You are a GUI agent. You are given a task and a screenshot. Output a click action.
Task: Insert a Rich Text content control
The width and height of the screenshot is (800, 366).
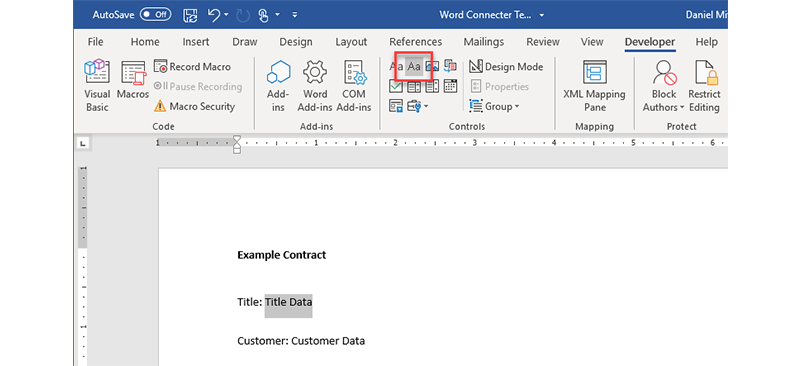pos(396,66)
